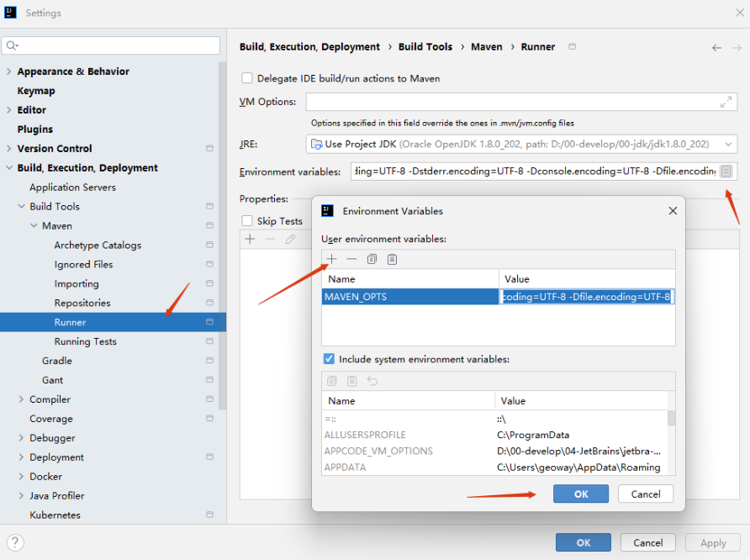Paste system environment variables icon
The height and width of the screenshot is (560, 750).
click(352, 381)
